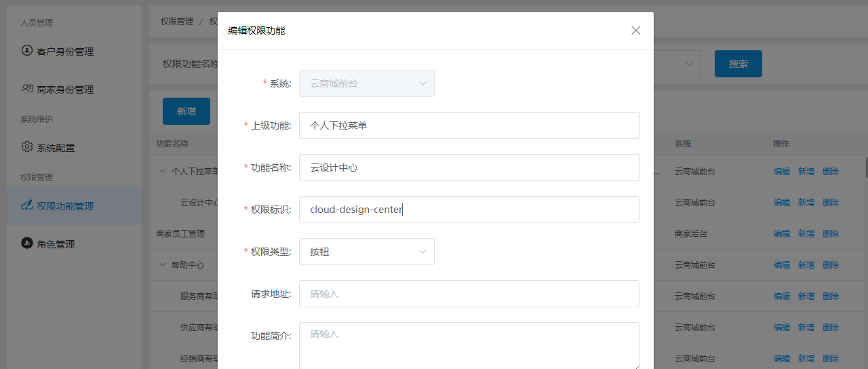Click the 角色管理 sidebar icon
Viewport: 868px width, 369px height.
tap(27, 243)
